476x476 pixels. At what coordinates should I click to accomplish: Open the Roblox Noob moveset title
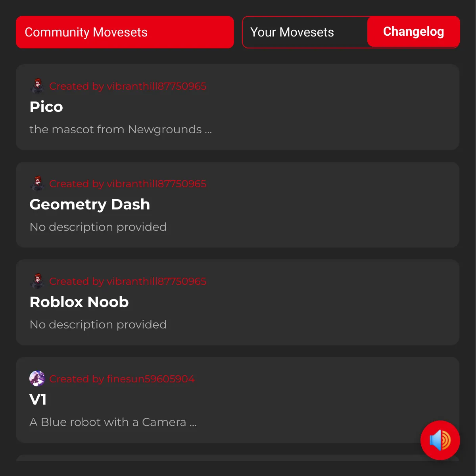[x=79, y=302]
